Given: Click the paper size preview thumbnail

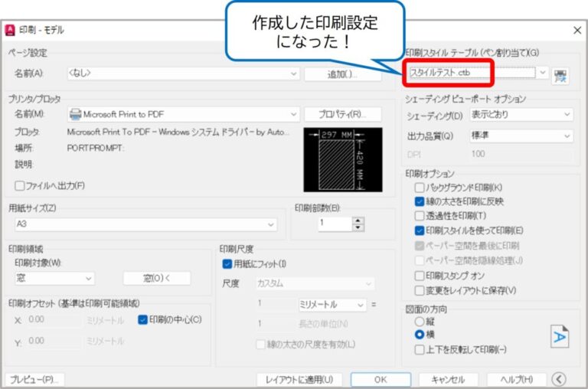Looking at the screenshot, I should pyautogui.click(x=340, y=159).
